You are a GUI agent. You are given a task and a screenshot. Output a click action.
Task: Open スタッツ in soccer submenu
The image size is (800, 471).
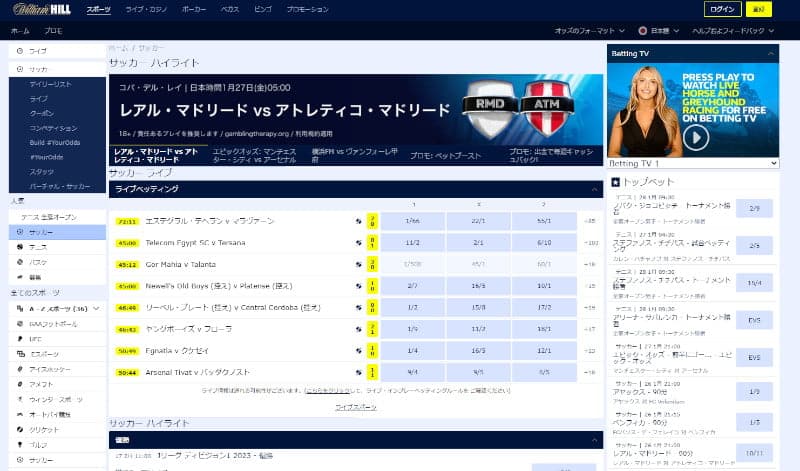point(41,172)
